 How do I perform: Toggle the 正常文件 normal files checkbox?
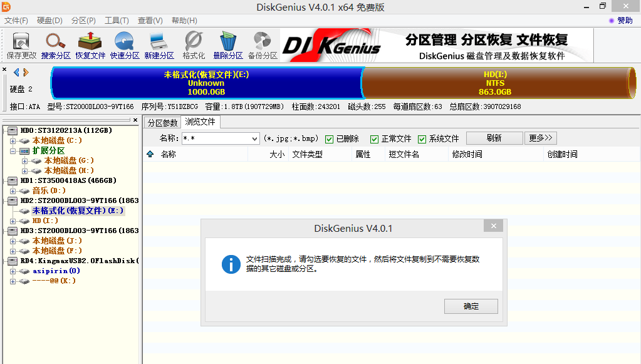374,139
